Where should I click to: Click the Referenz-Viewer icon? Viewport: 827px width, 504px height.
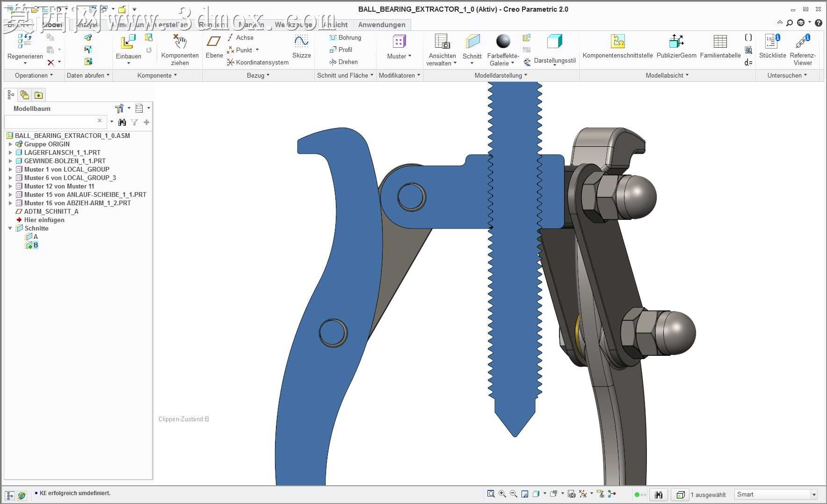(803, 41)
